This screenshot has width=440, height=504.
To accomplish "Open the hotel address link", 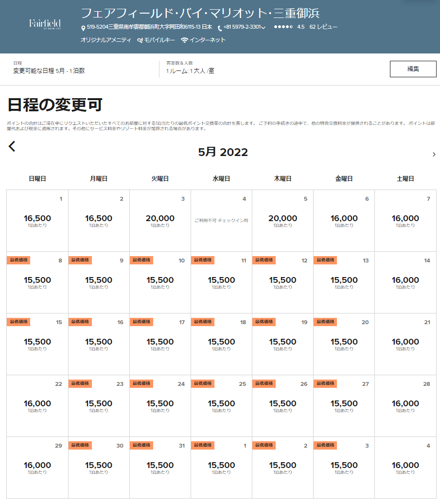I will click(x=149, y=27).
